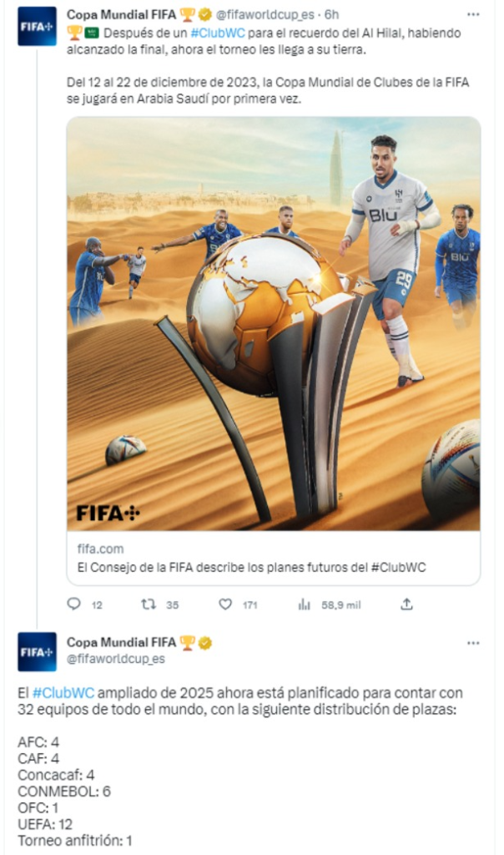The height and width of the screenshot is (855, 504).
Task: Open FIFA+ profile avatar on first tweet
Action: coord(37,26)
